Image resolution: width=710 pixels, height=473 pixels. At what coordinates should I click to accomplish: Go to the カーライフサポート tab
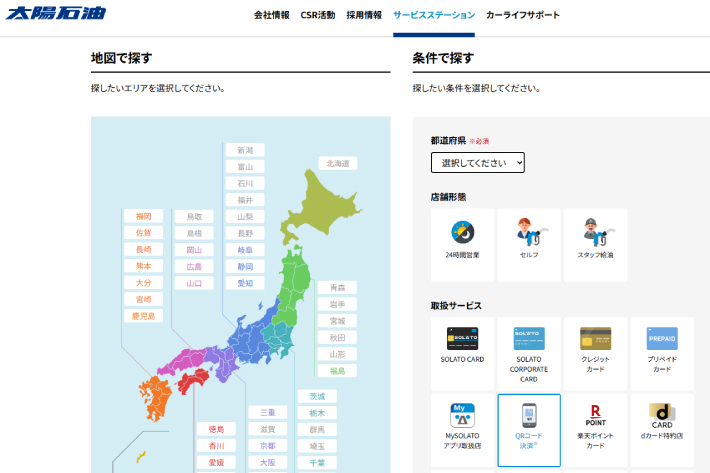pos(523,15)
